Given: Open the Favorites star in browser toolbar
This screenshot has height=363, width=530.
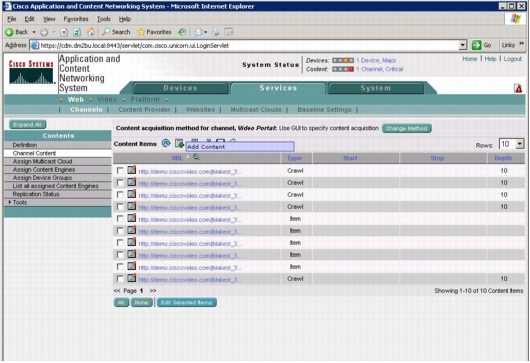Looking at the screenshot, I should (x=141, y=32).
